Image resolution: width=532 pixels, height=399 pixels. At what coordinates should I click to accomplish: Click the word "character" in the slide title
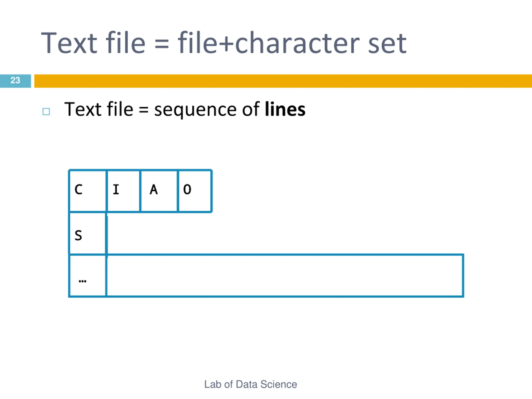[x=298, y=43]
